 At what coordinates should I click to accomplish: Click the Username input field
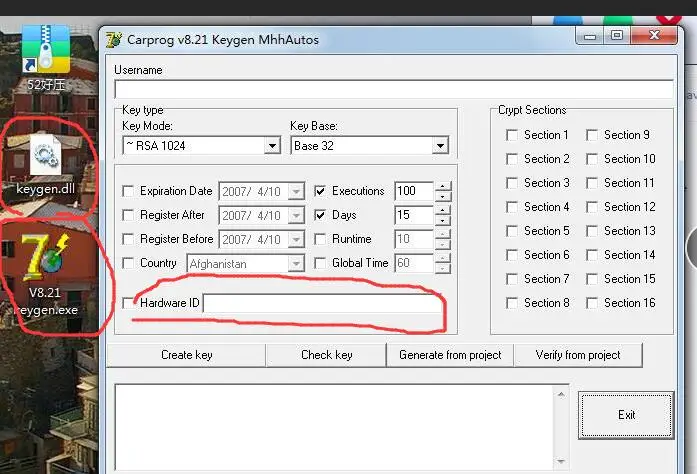pyautogui.click(x=394, y=89)
